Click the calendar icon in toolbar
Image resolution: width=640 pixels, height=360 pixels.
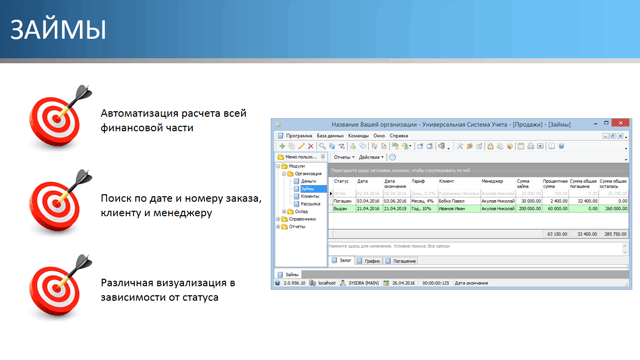tap(521, 146)
